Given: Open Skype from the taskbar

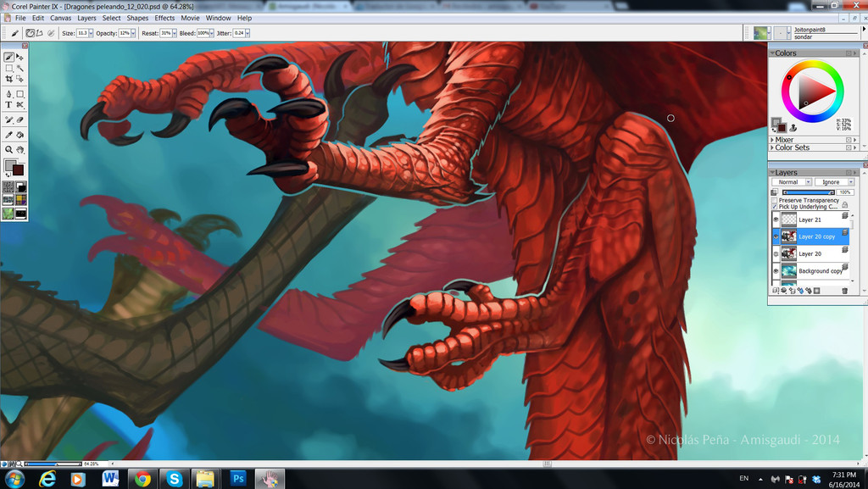Looking at the screenshot, I should click(x=175, y=479).
